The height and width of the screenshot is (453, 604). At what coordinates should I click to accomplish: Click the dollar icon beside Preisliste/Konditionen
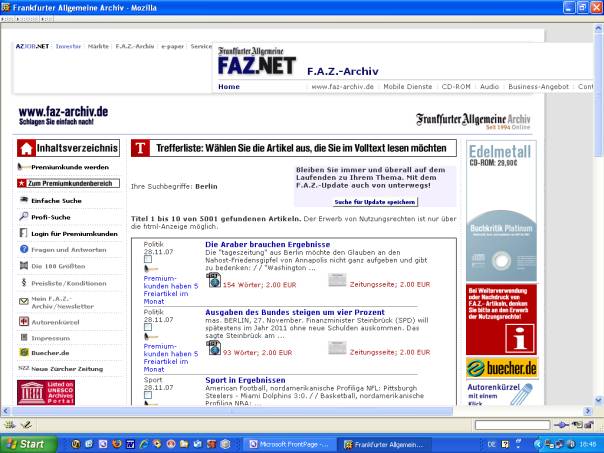pos(24,283)
